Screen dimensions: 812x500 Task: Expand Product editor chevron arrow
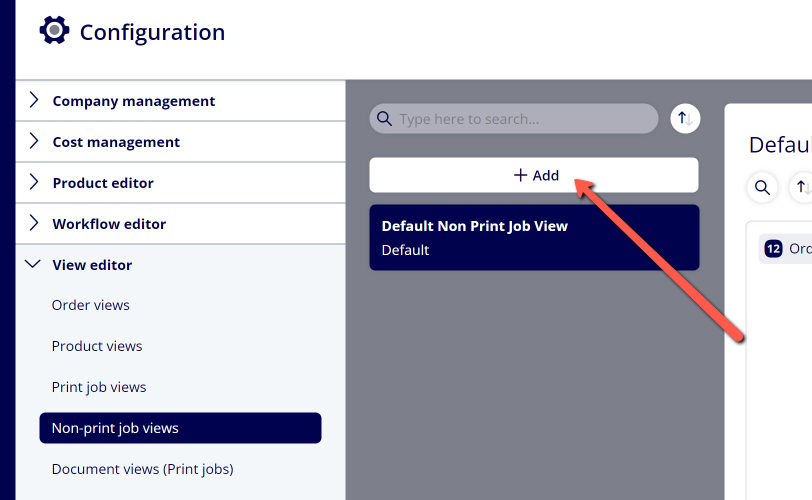pos(34,182)
